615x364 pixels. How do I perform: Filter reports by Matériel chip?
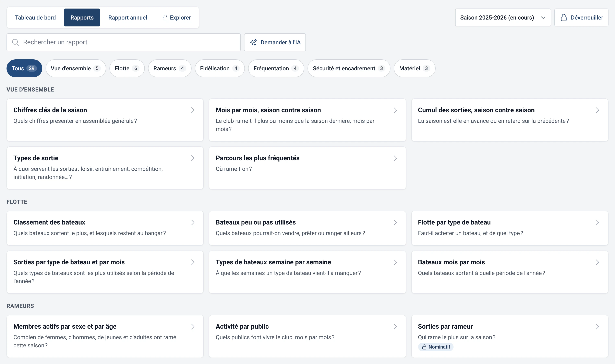point(414,68)
